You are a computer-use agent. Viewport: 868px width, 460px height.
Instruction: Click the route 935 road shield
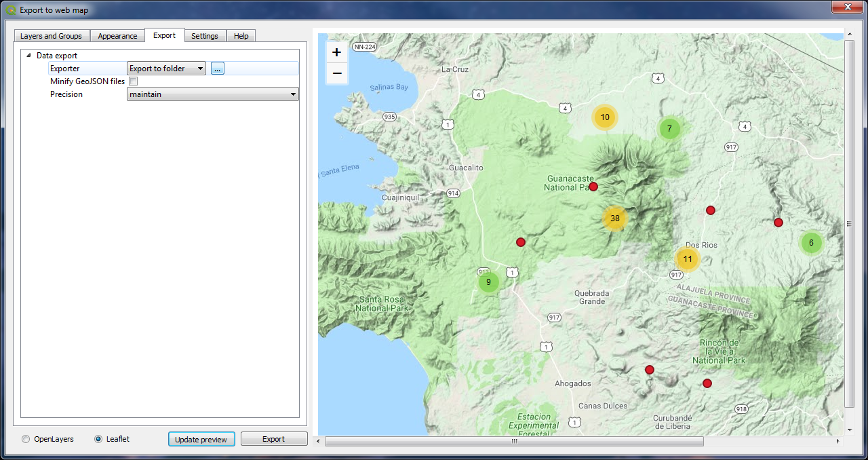click(x=389, y=117)
